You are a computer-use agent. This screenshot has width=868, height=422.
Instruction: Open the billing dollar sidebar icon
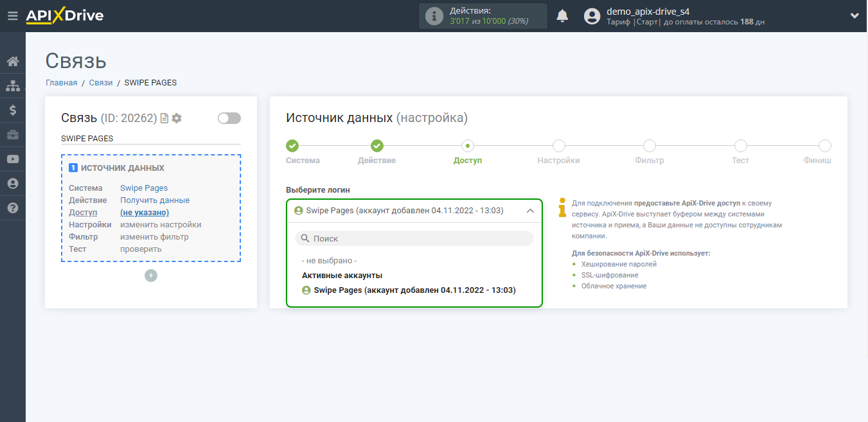(x=13, y=110)
